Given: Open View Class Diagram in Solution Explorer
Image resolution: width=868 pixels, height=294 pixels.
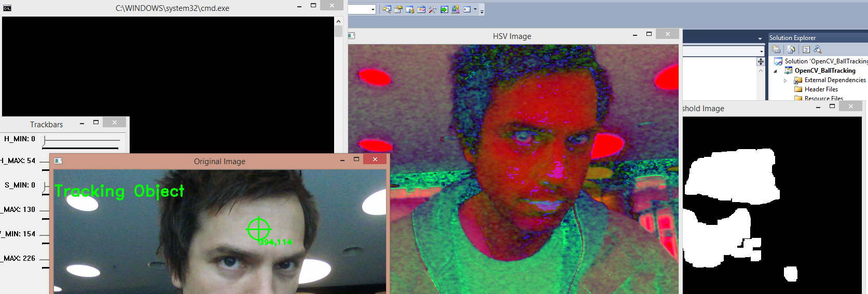Looking at the screenshot, I should click(818, 49).
